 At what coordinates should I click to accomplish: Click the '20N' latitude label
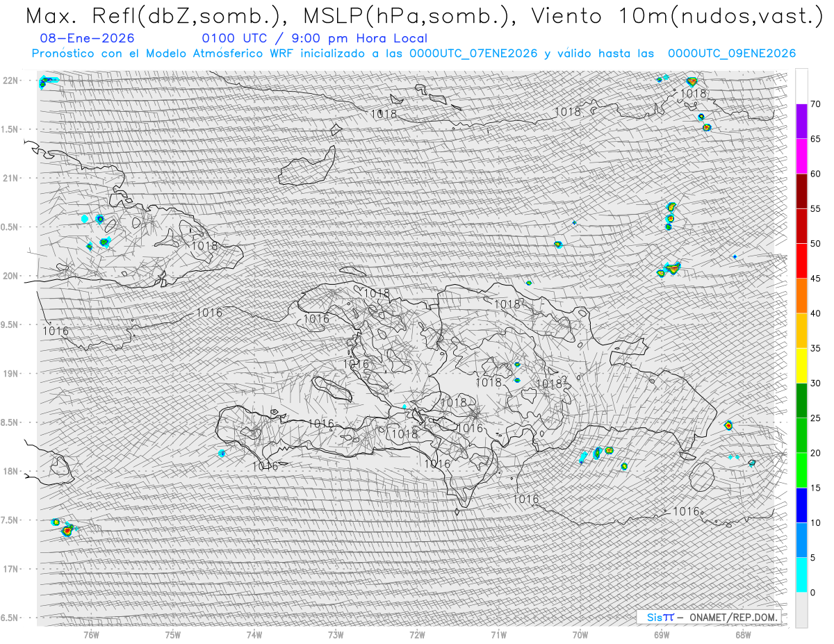coord(11,276)
